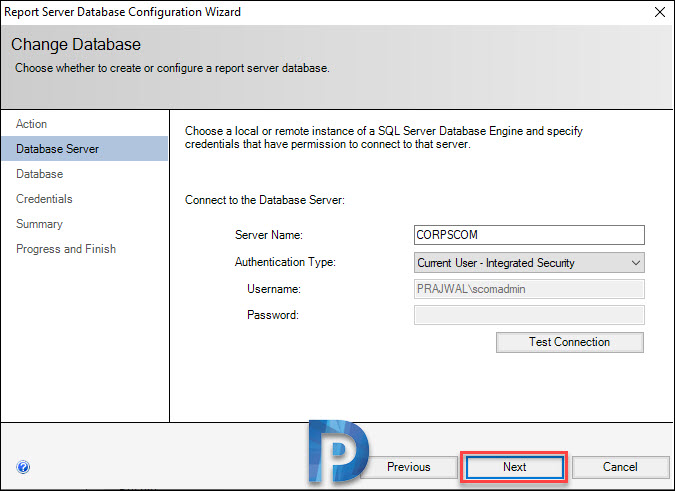Screen dimensions: 675x491
Task: Click the Change Database header text
Action: (x=76, y=44)
